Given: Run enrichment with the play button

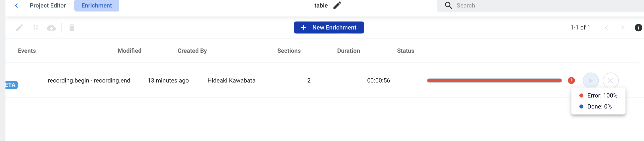Looking at the screenshot, I should [591, 80].
